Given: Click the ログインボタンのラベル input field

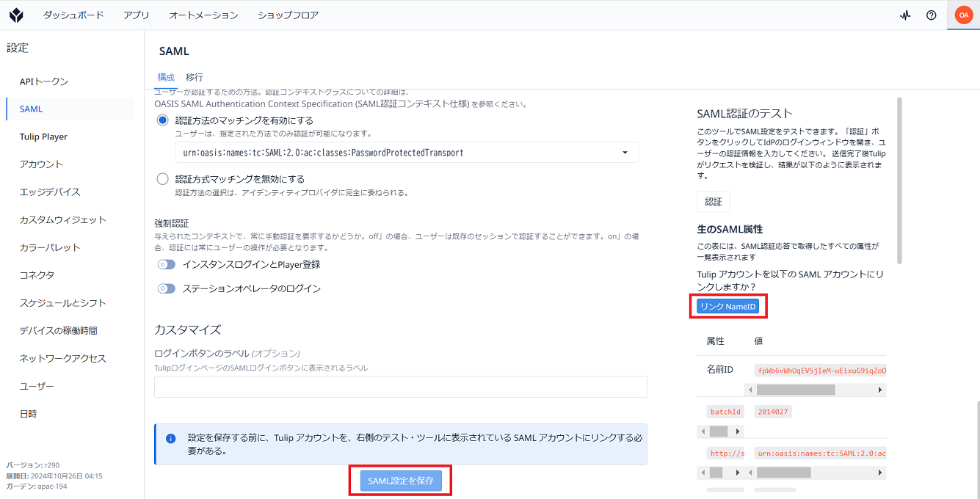Looking at the screenshot, I should pyautogui.click(x=401, y=387).
